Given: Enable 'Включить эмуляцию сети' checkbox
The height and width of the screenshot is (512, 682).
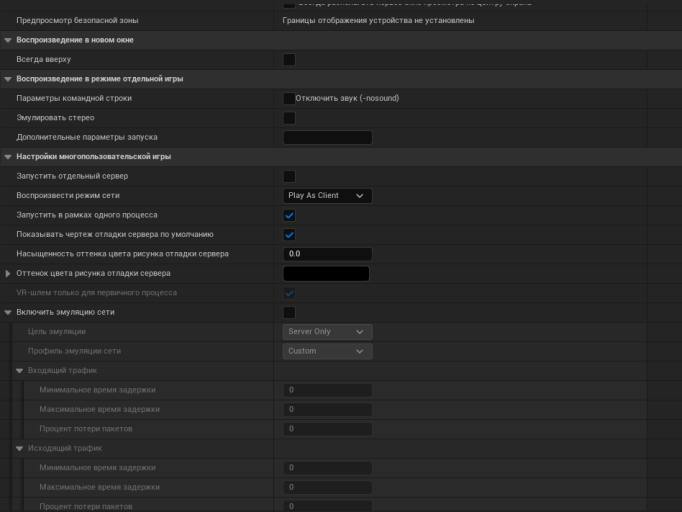Looking at the screenshot, I should click(289, 312).
